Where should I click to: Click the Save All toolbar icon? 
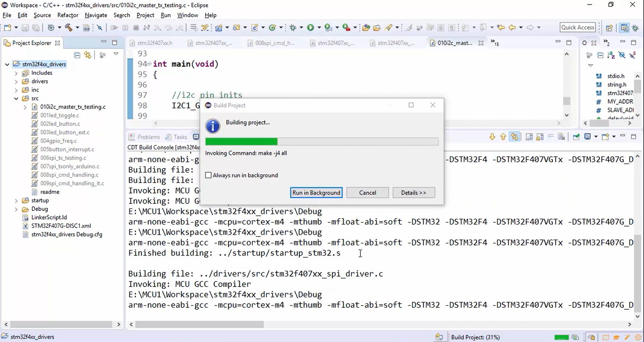click(36, 28)
